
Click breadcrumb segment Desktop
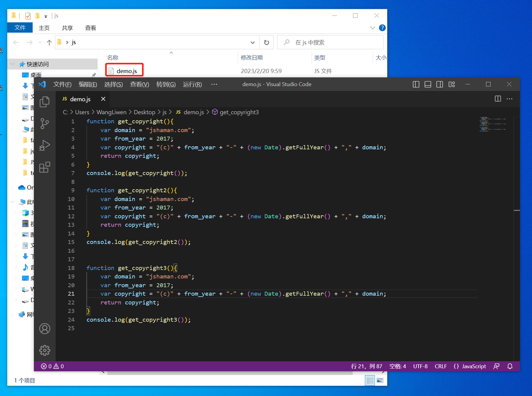click(x=145, y=112)
